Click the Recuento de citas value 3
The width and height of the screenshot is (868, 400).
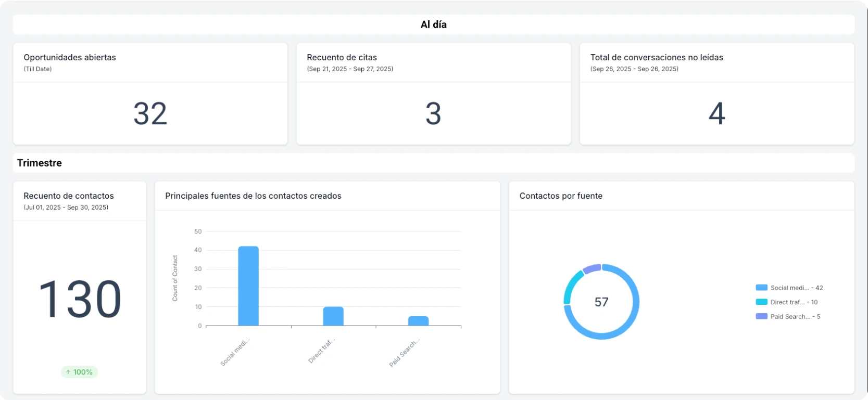coord(433,113)
